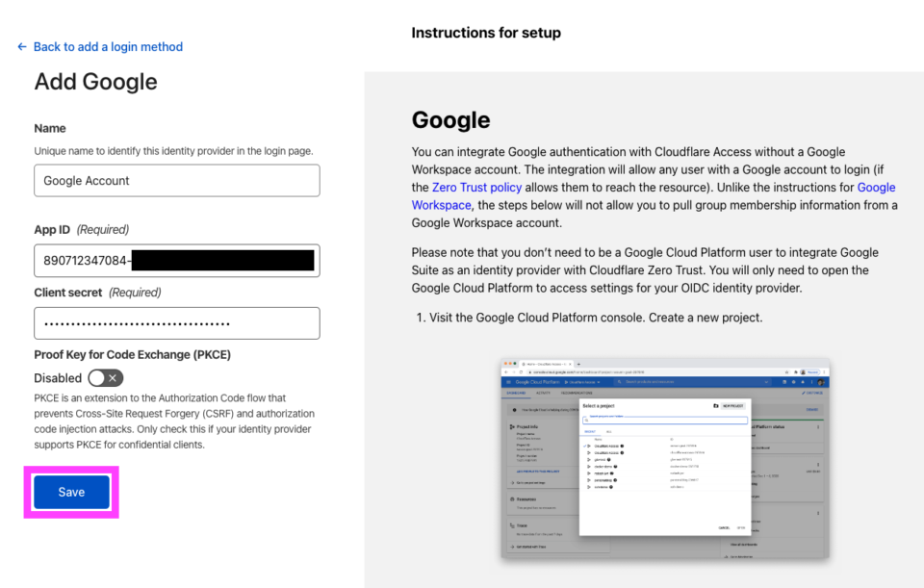
Task: Select the Client secret field
Action: coord(177,322)
